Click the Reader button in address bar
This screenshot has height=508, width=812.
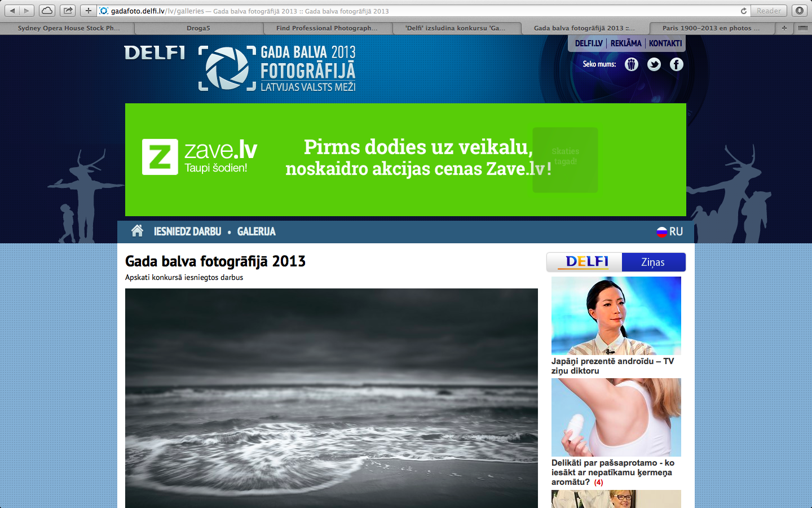769,11
